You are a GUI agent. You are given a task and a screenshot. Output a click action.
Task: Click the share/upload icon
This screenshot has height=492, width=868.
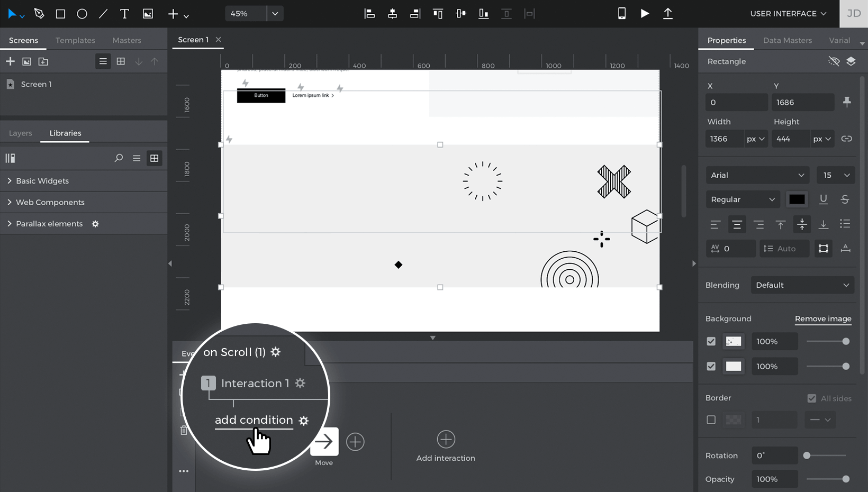click(668, 14)
